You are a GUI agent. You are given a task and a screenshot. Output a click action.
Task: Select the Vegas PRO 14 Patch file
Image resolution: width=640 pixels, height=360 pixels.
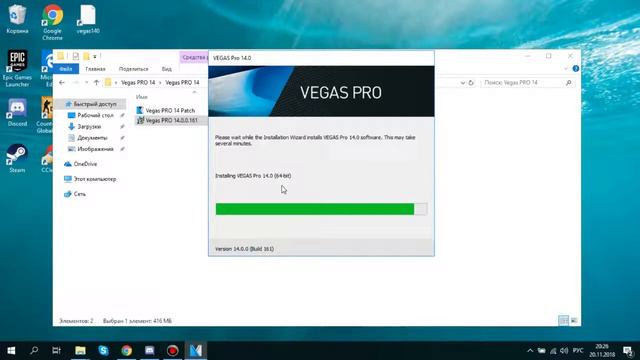point(170,111)
